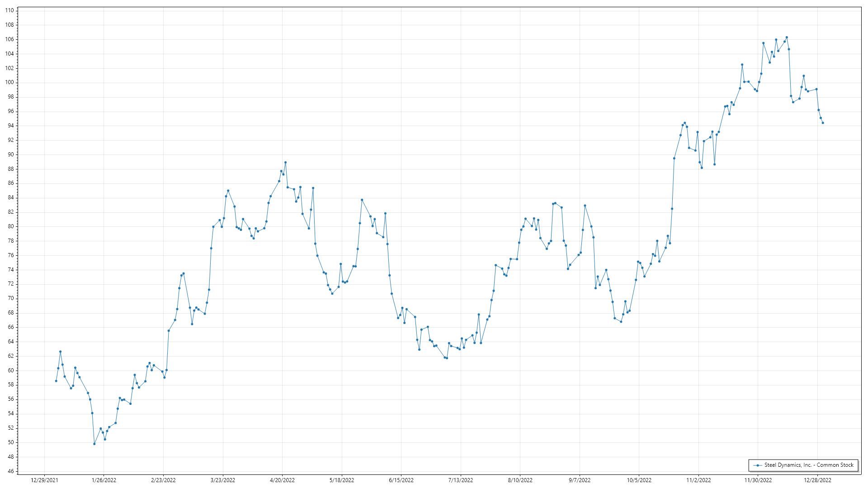
Task: Click the 9/7/2022 date axis label
Action: (580, 480)
